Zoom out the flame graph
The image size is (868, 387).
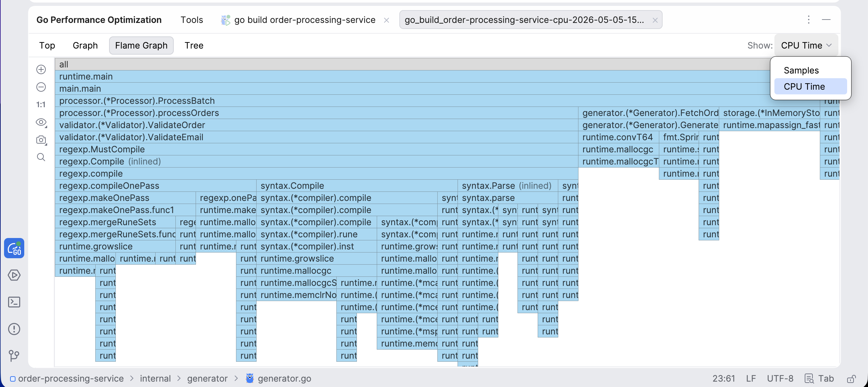click(41, 87)
